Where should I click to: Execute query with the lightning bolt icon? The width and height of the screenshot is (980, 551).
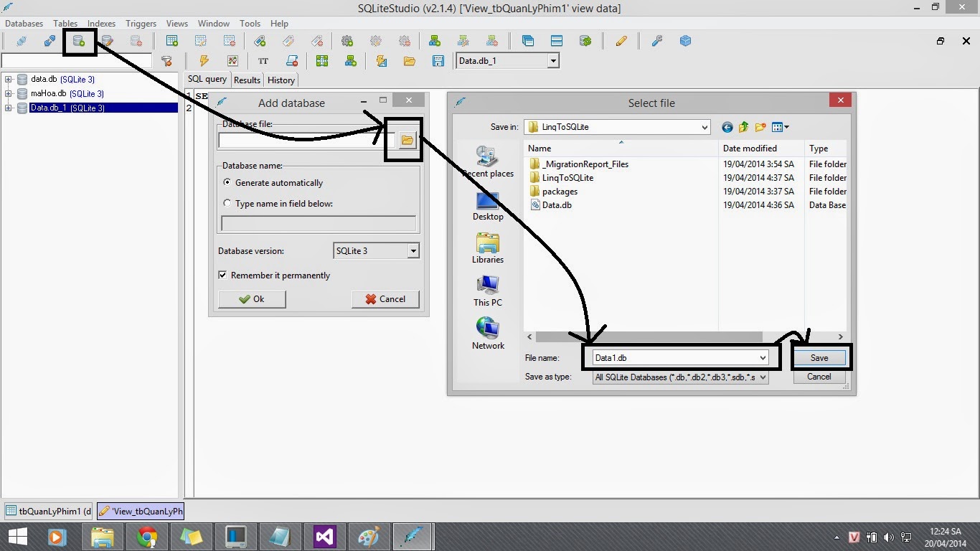pyautogui.click(x=204, y=61)
